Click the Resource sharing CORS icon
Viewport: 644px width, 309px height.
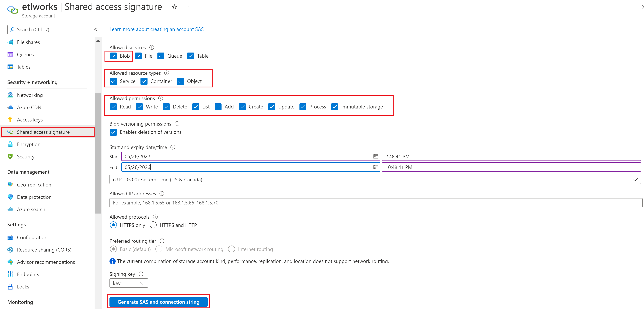(10, 250)
